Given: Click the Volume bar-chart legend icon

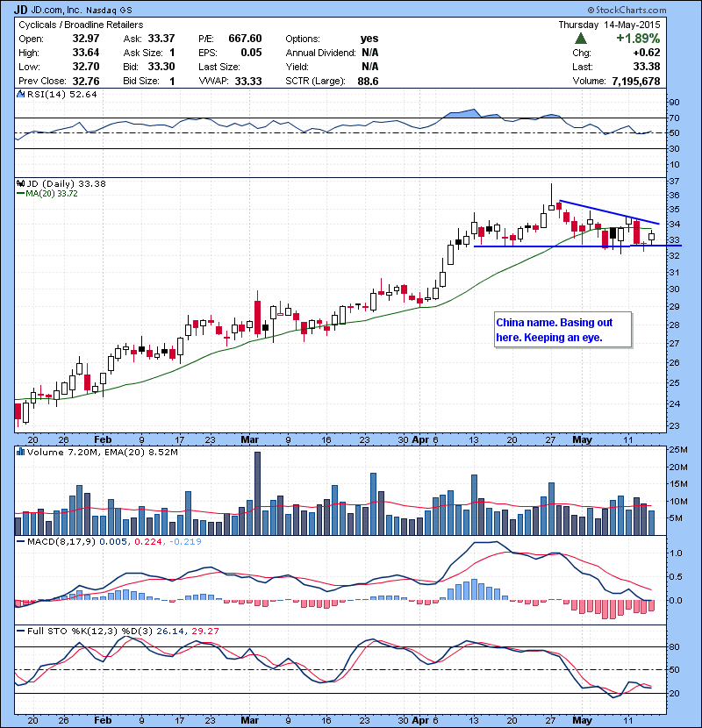Looking at the screenshot, I should click(21, 451).
